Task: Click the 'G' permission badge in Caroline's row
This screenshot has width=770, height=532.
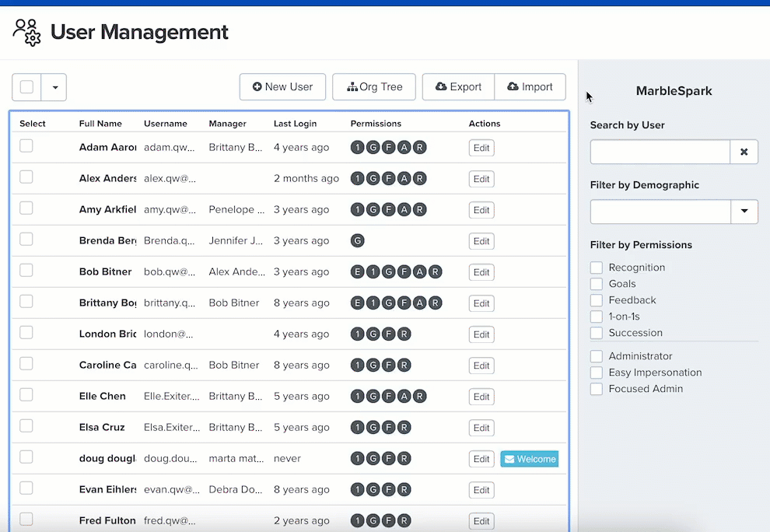Action: (x=373, y=365)
